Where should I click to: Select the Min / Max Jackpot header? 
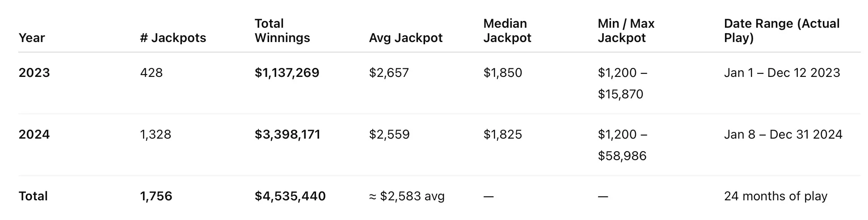tap(626, 31)
